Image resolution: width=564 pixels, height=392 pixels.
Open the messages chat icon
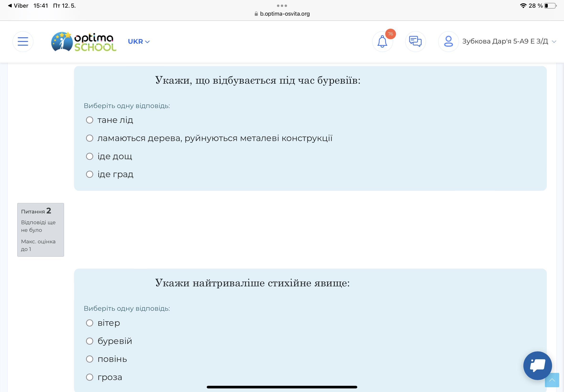[415, 42]
